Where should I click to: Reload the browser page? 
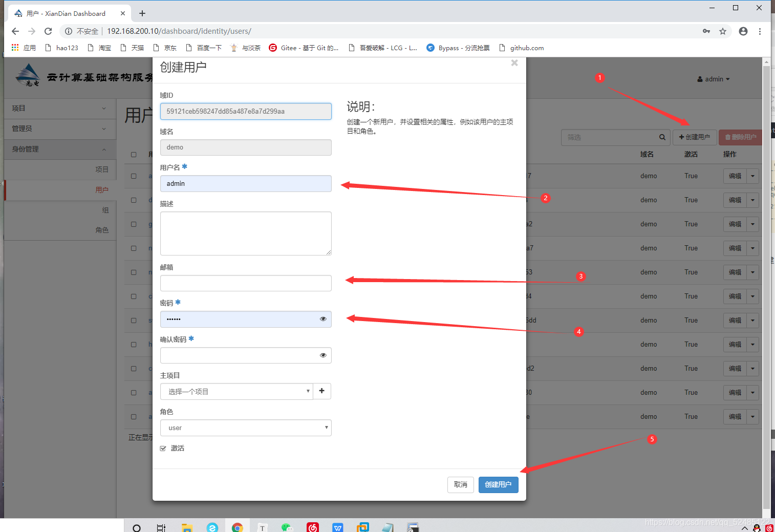point(48,31)
